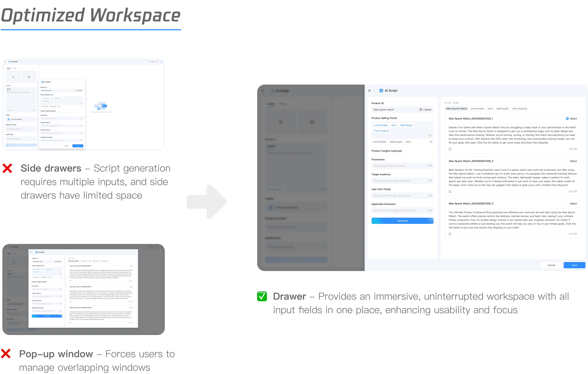588x374 pixels.
Task: Refresh the suggested selling points
Action: (431, 142)
